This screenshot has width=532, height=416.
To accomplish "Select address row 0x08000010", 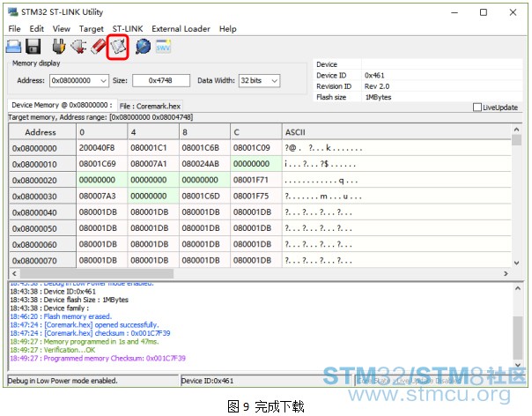I will point(42,164).
